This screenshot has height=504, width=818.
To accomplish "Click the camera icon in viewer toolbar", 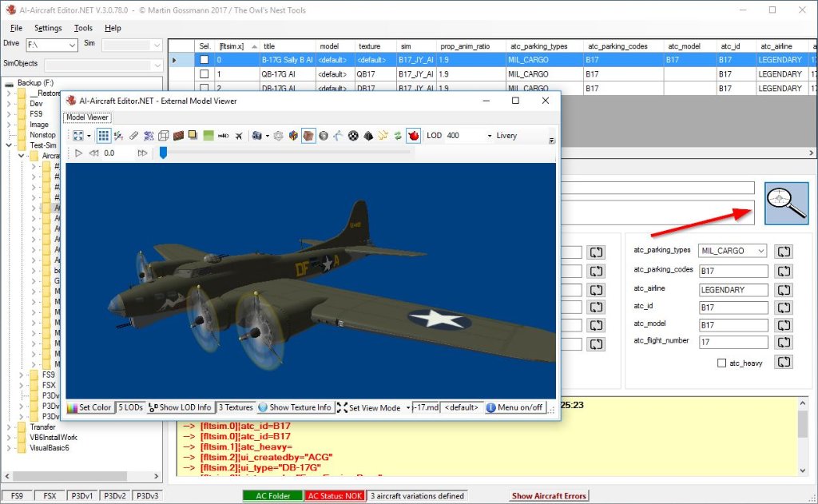I will (256, 136).
